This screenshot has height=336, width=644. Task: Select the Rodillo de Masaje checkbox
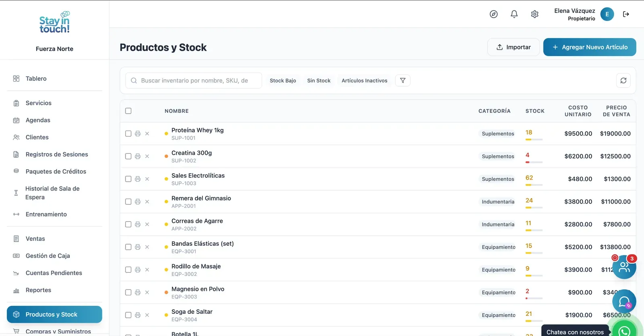coord(128,270)
